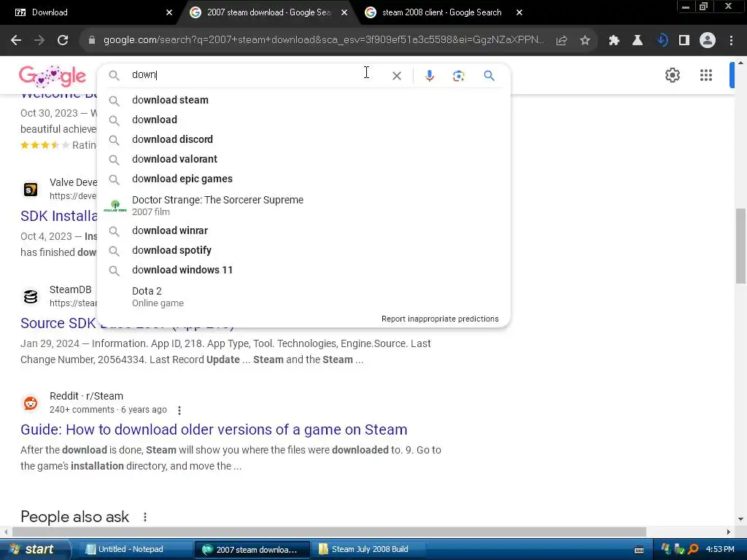Open the Source SDK result link
This screenshot has height=560, width=747.
(58, 323)
